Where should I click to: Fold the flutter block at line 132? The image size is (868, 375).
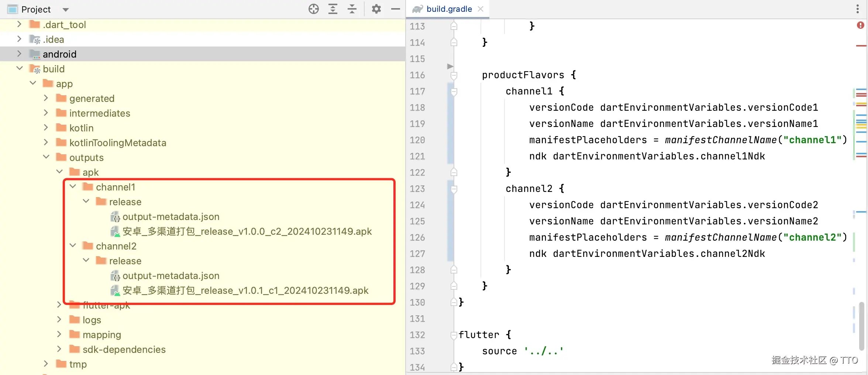[x=454, y=335]
